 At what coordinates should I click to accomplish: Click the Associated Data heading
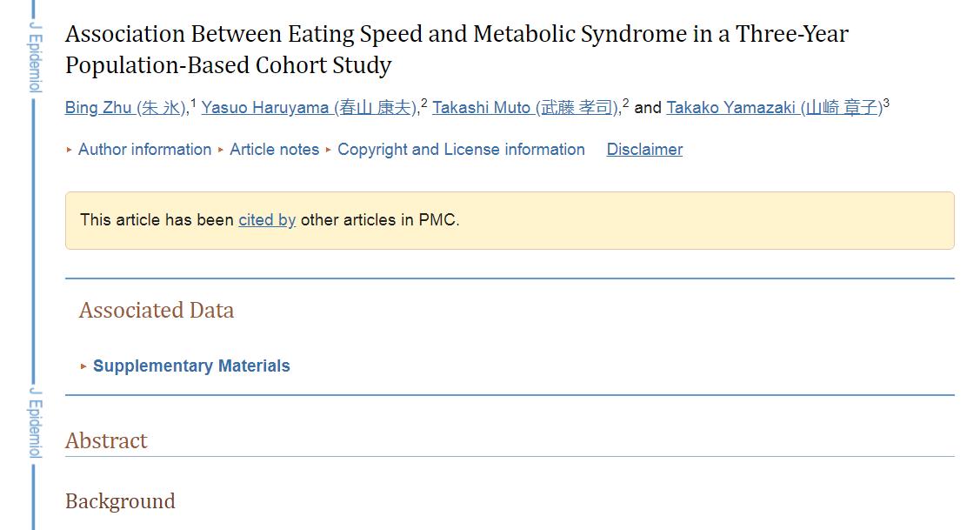coord(157,311)
